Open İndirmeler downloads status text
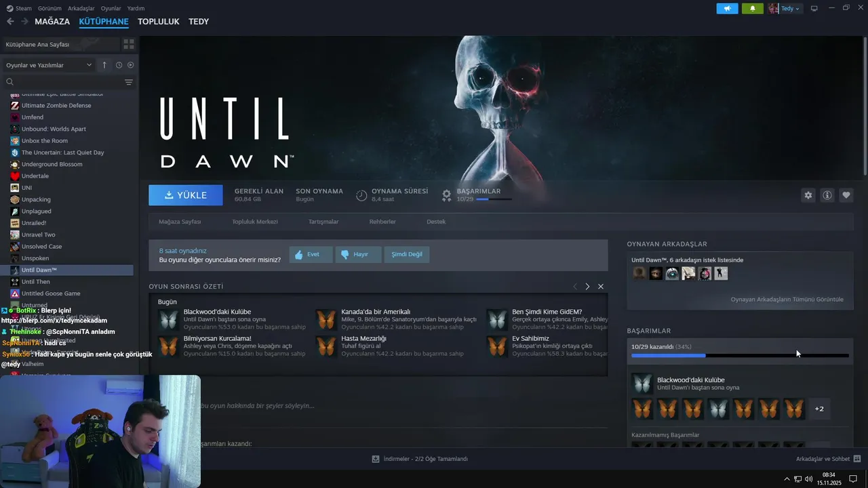This screenshot has width=868, height=488. click(425, 459)
